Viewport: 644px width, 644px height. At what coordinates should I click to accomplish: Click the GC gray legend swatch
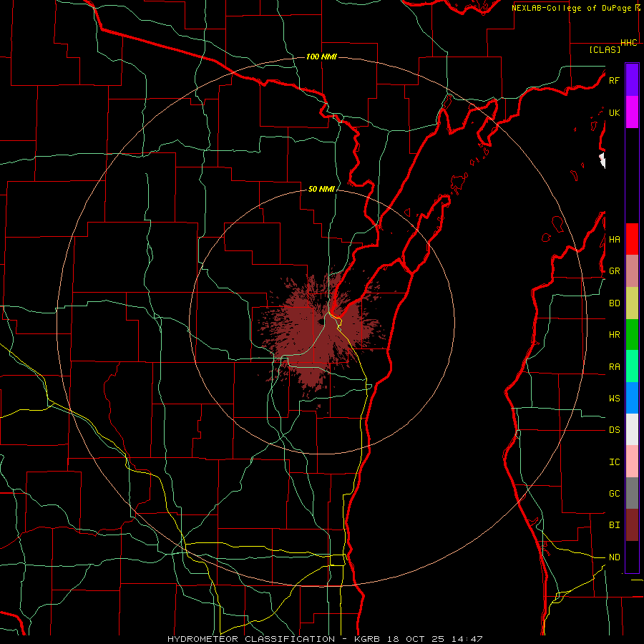point(632,493)
